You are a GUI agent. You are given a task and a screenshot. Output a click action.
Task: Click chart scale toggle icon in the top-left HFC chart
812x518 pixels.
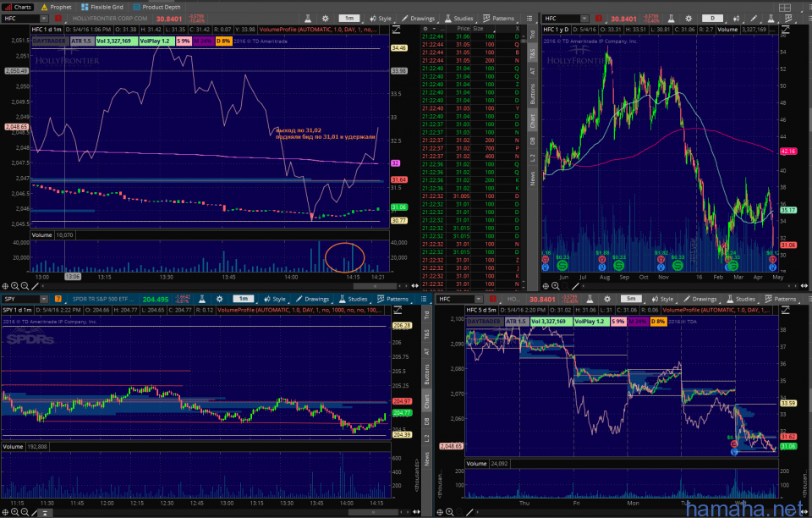click(x=396, y=30)
